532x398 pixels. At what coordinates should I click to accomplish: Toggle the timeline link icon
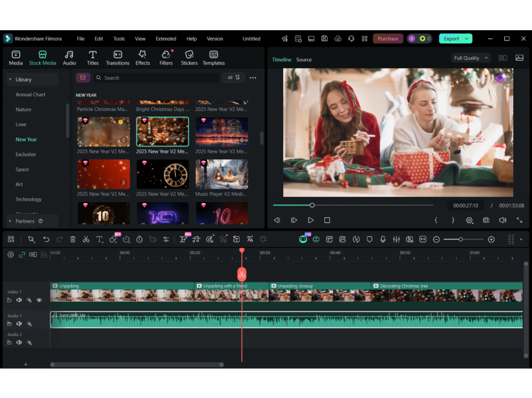[22, 255]
